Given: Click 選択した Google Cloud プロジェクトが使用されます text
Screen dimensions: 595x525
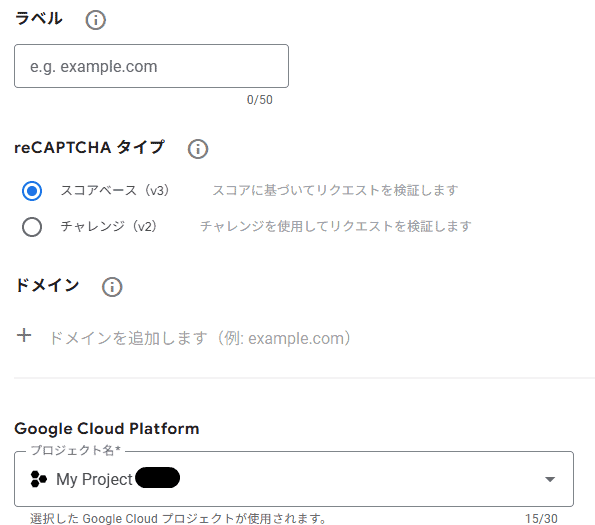Looking at the screenshot, I should tap(178, 519).
